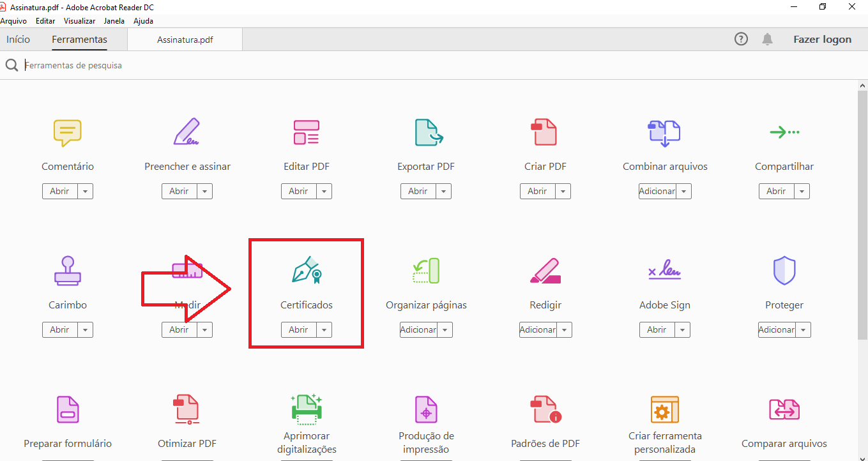Click the Produção de impressão icon
This screenshot has width=868, height=461.
[x=426, y=410]
